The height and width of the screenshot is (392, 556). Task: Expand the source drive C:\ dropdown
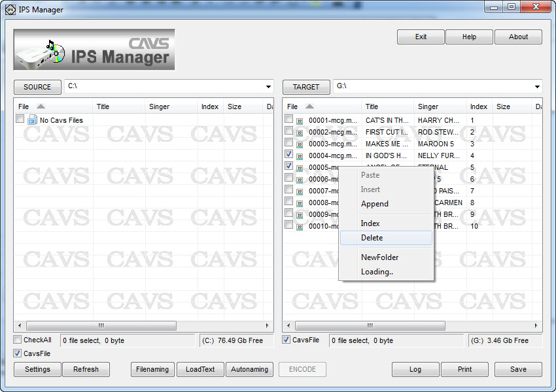(x=269, y=87)
